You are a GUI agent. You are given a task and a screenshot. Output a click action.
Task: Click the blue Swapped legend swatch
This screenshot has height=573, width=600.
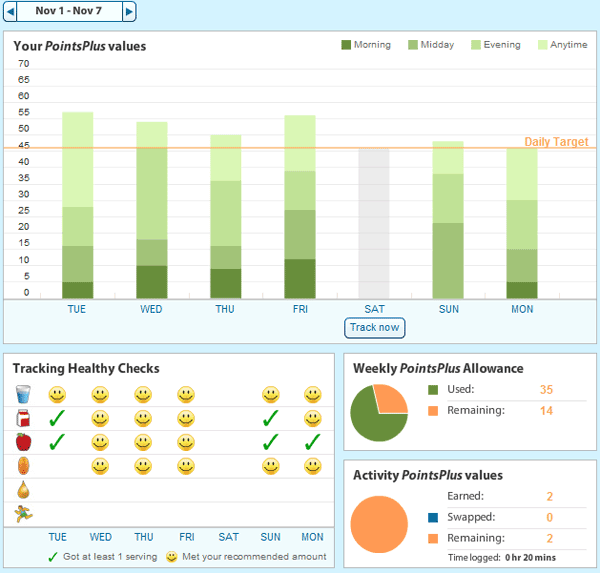tap(433, 517)
